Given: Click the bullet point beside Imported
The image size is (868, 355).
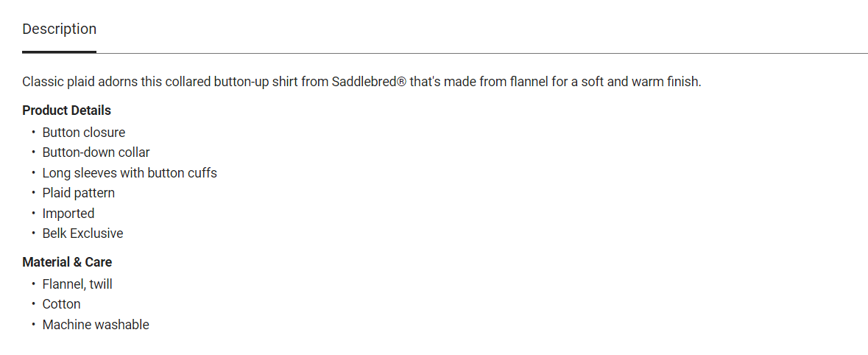Looking at the screenshot, I should pyautogui.click(x=33, y=214).
